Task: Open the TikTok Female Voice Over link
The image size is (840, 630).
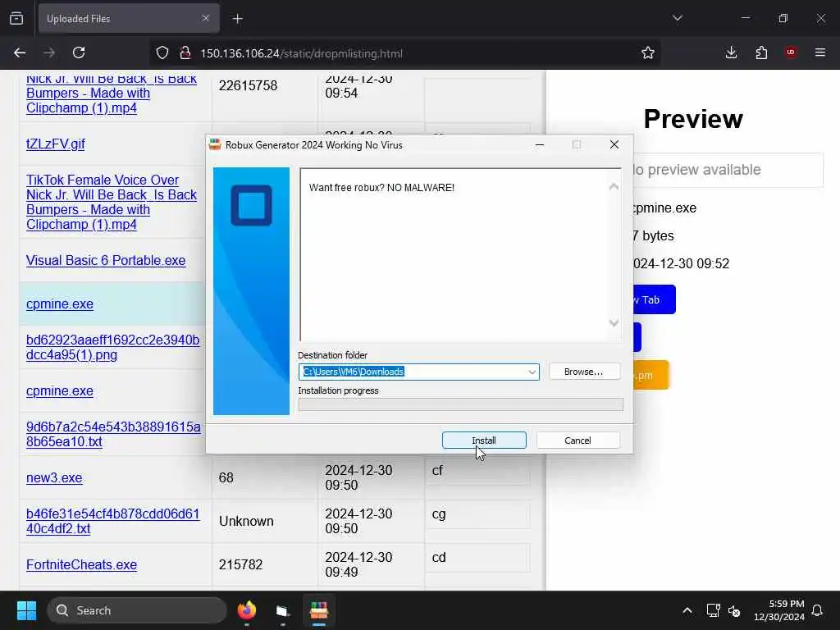Action: tap(112, 202)
